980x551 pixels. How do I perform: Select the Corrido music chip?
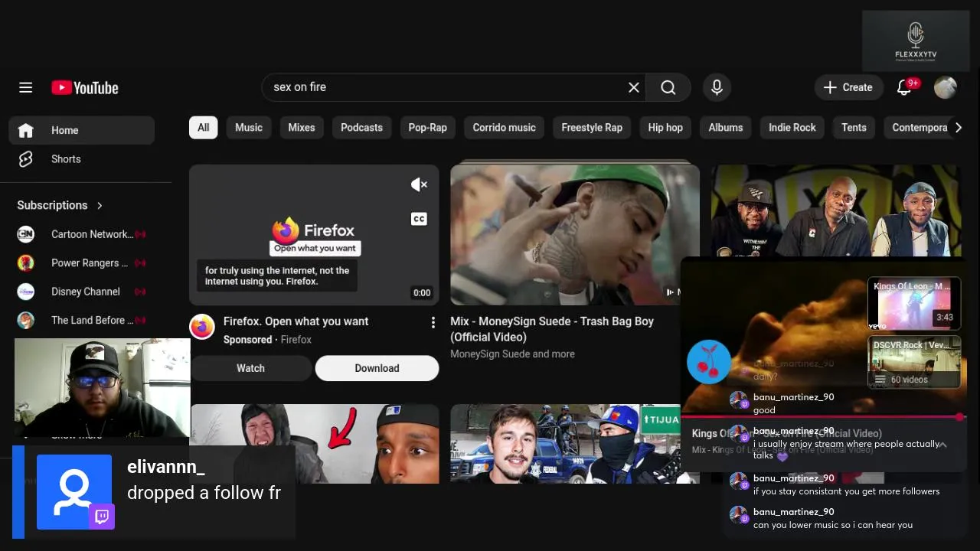(505, 128)
